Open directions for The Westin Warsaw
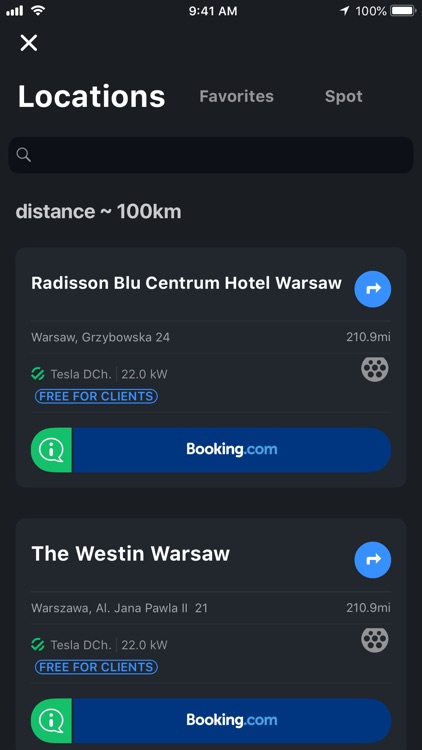This screenshot has height=750, width=422. coord(373,560)
